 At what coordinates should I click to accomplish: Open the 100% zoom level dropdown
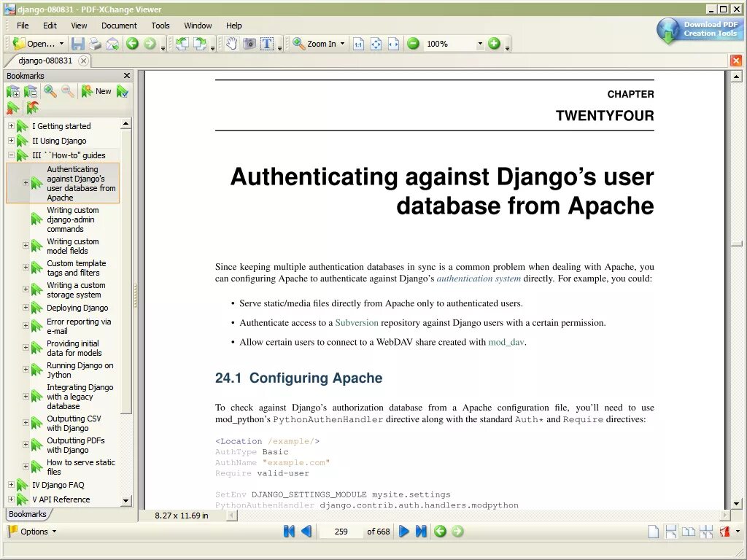click(x=480, y=44)
